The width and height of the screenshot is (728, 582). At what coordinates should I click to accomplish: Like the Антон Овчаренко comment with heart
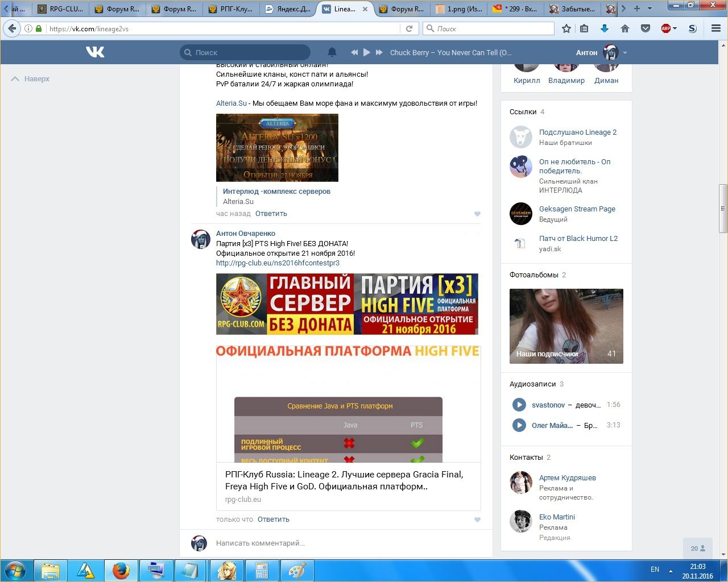click(477, 519)
